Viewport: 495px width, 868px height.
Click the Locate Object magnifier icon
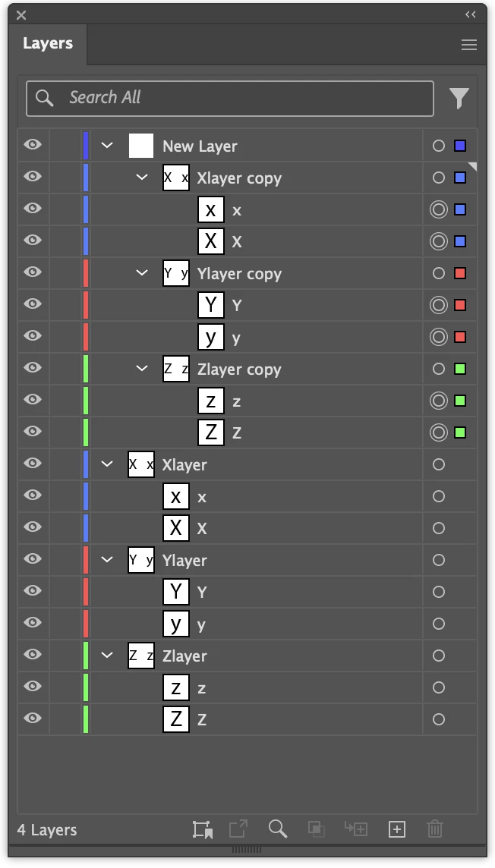278,829
